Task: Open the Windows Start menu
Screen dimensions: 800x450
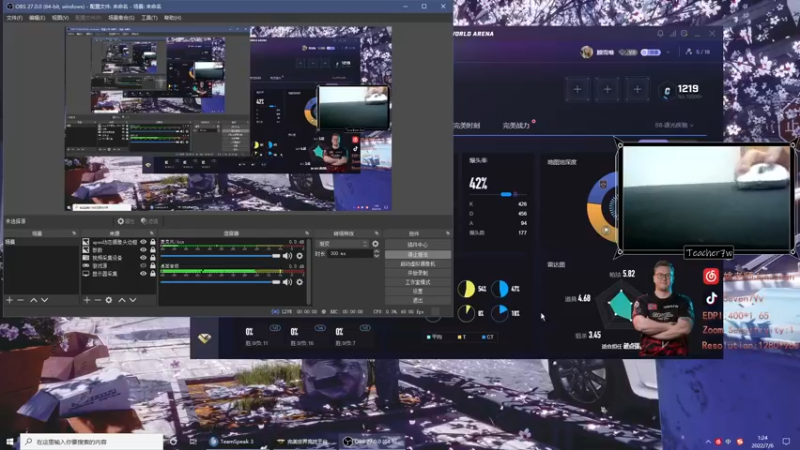Action: coord(10,441)
